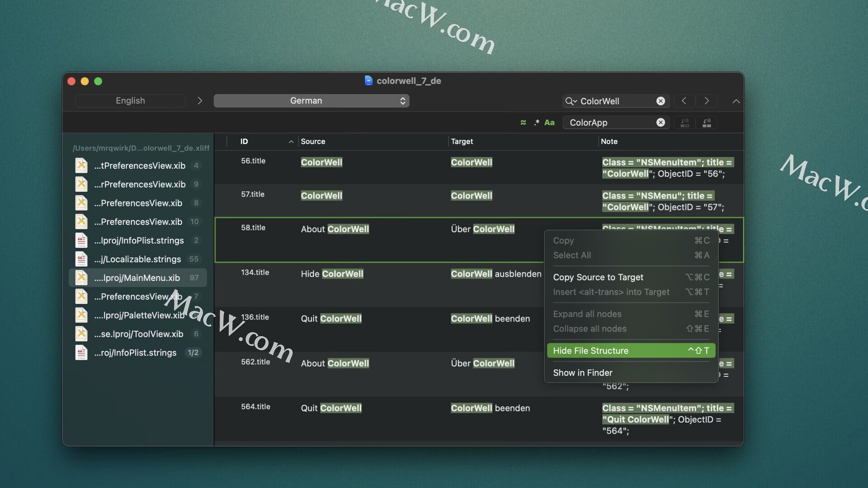Open the German target language dropdown

pyautogui.click(x=311, y=101)
